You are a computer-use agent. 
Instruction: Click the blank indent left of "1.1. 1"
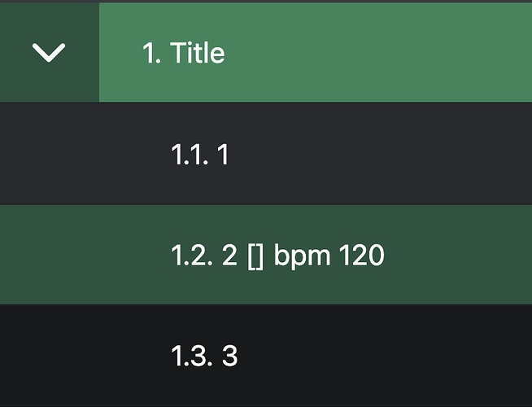(x=81, y=154)
